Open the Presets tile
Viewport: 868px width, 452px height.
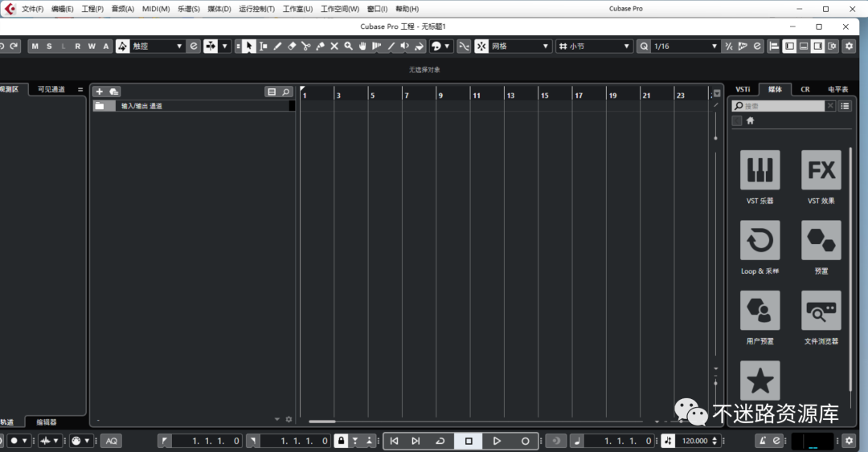(x=821, y=240)
